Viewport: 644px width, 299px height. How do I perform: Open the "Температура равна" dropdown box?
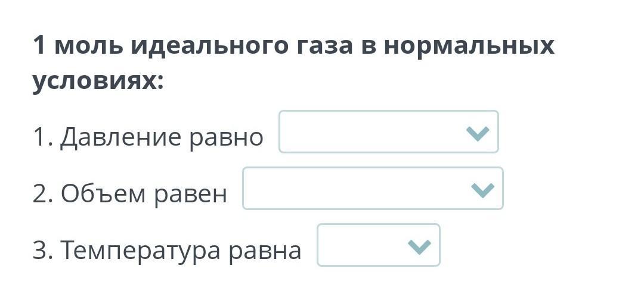[378, 245]
